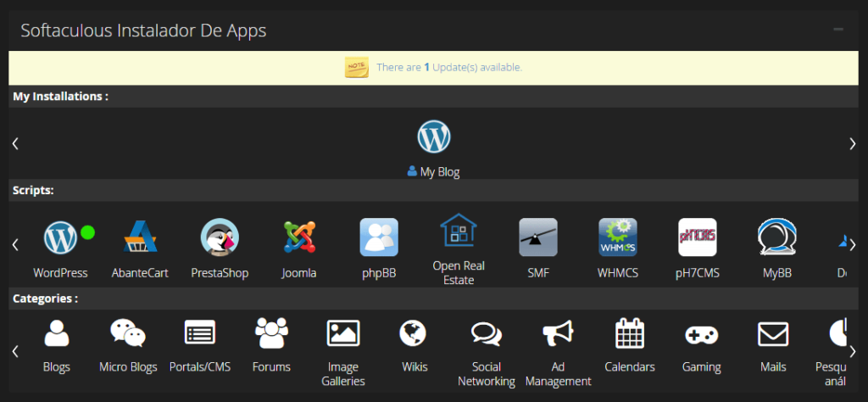
Task: Show previous items in Categories carousel
Action: (x=15, y=351)
